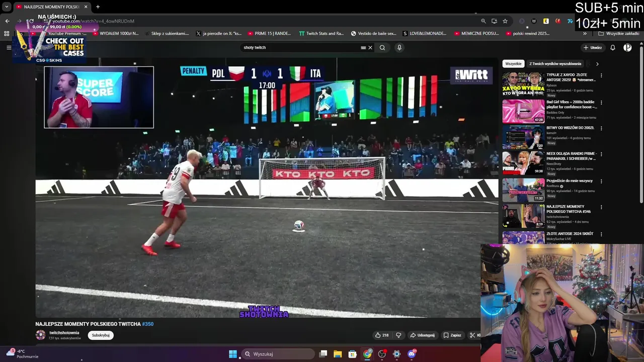Open the weather widget showing -6°C
The height and width of the screenshot is (362, 644).
23,354
